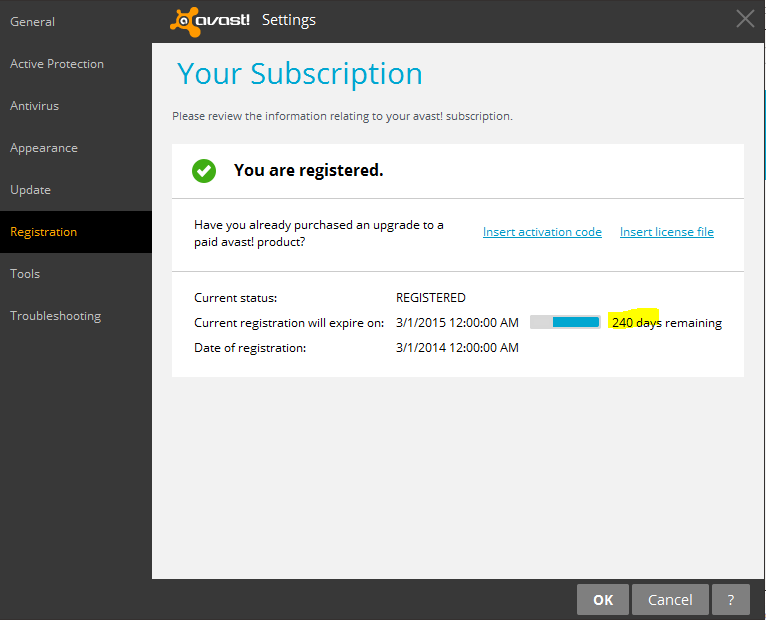Click 'Have you already purchased an upgrade' text
Viewport: 766px width, 620px height.
pos(319,233)
